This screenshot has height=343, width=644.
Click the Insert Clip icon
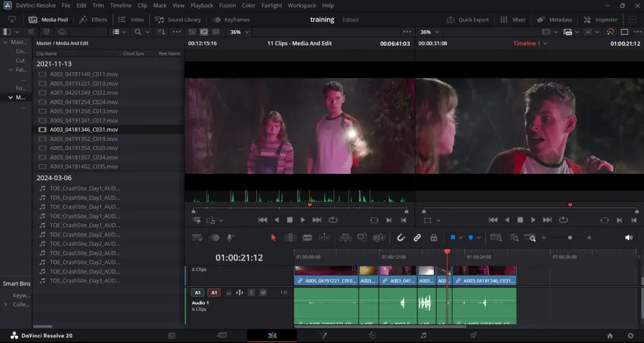(345, 237)
